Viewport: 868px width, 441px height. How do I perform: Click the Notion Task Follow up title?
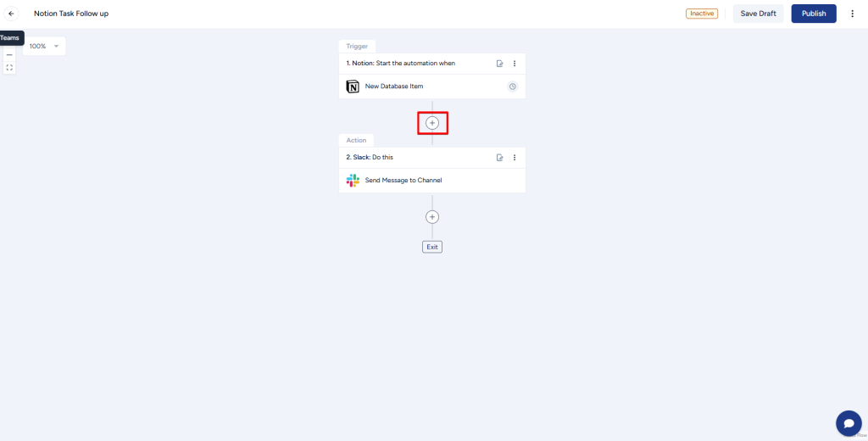pos(71,14)
